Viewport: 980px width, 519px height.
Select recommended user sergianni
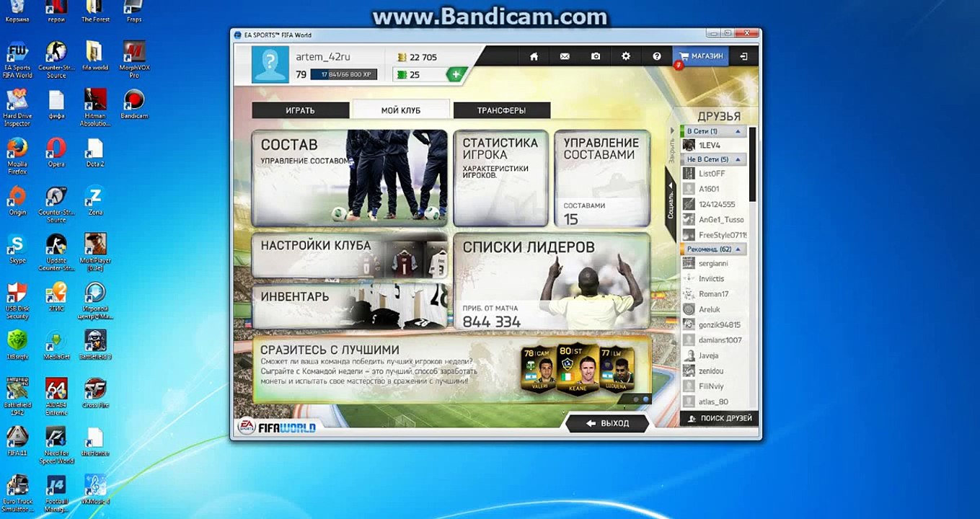coord(714,264)
